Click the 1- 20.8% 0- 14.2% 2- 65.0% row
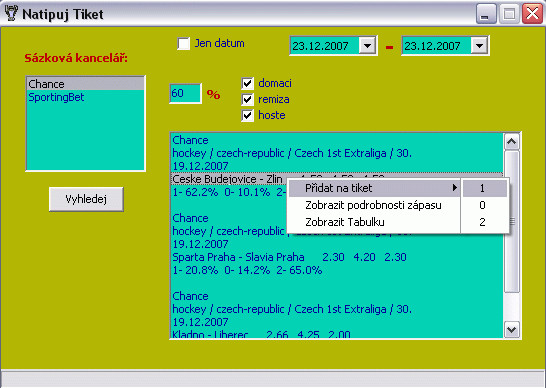This screenshot has width=546, height=388. (x=337, y=270)
